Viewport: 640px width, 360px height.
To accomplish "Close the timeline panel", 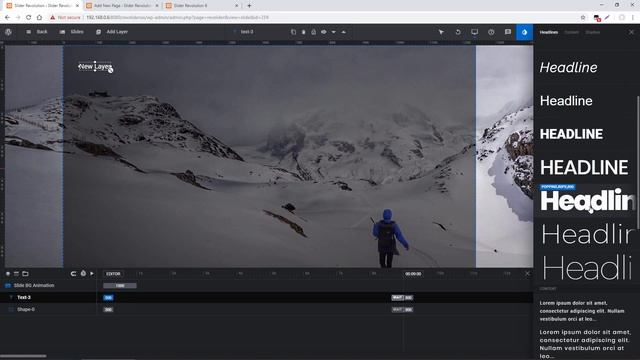I will [x=527, y=273].
